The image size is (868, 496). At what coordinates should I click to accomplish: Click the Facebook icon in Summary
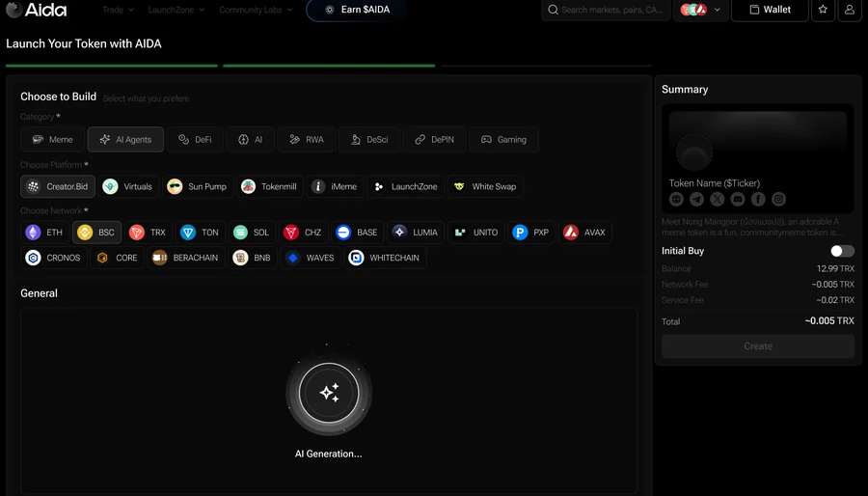click(x=758, y=200)
